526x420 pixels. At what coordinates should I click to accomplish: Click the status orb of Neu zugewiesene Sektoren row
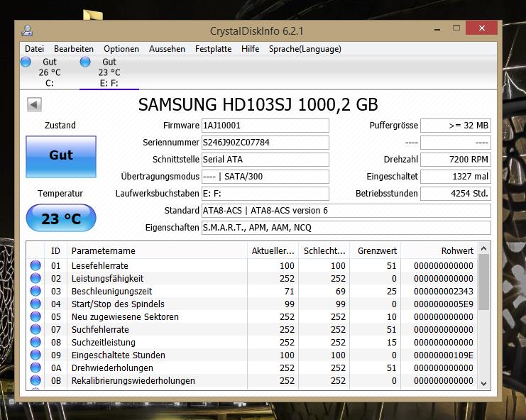click(35, 316)
